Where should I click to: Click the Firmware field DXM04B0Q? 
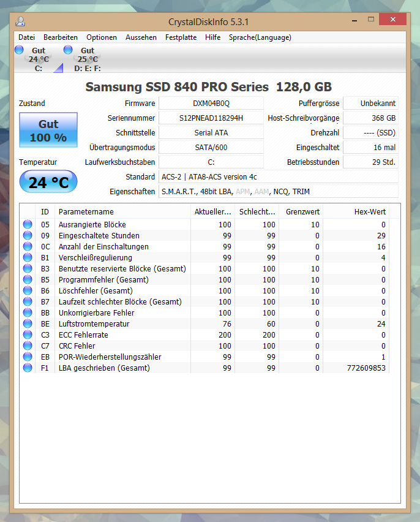click(x=211, y=103)
